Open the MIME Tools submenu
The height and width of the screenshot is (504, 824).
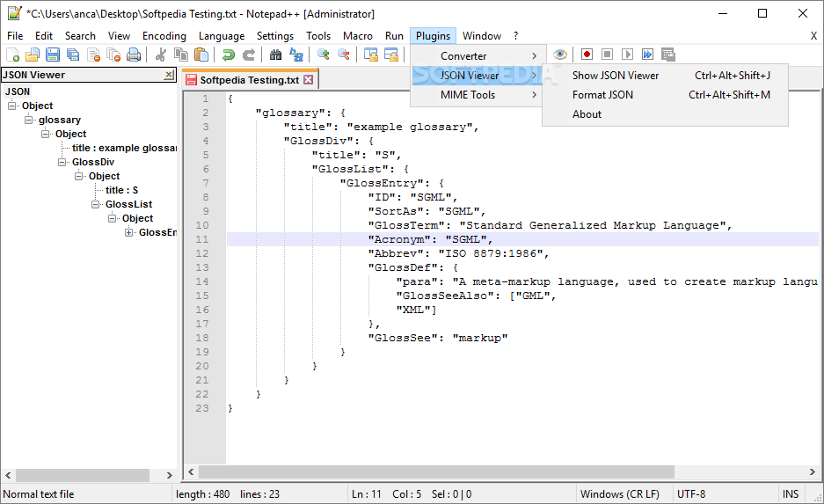point(476,95)
